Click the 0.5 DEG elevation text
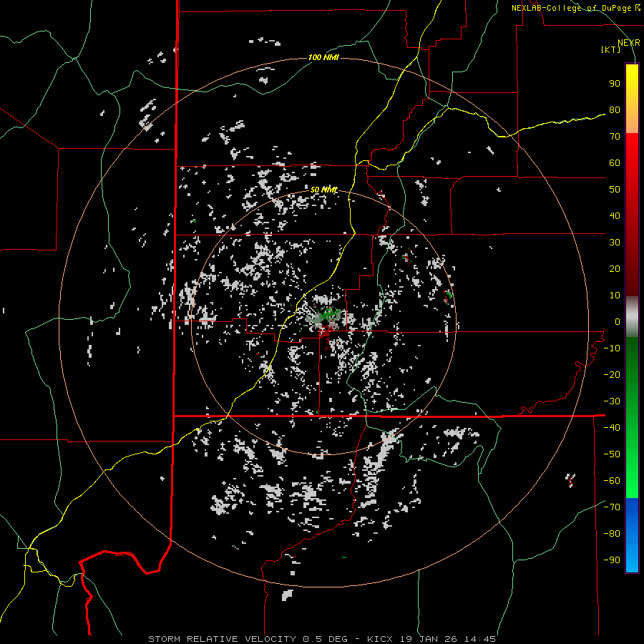The image size is (644, 644). click(x=325, y=639)
